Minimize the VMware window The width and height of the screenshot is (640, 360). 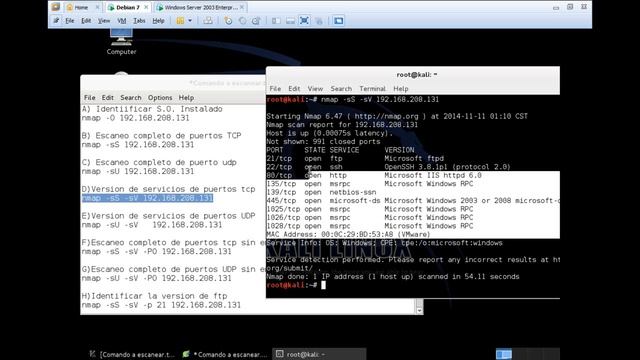(556, 7)
